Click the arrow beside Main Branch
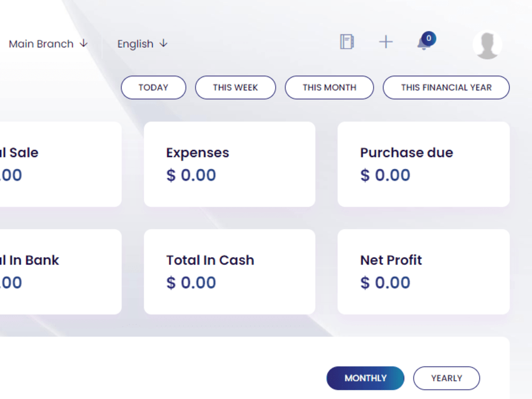The height and width of the screenshot is (399, 532). pyautogui.click(x=84, y=44)
